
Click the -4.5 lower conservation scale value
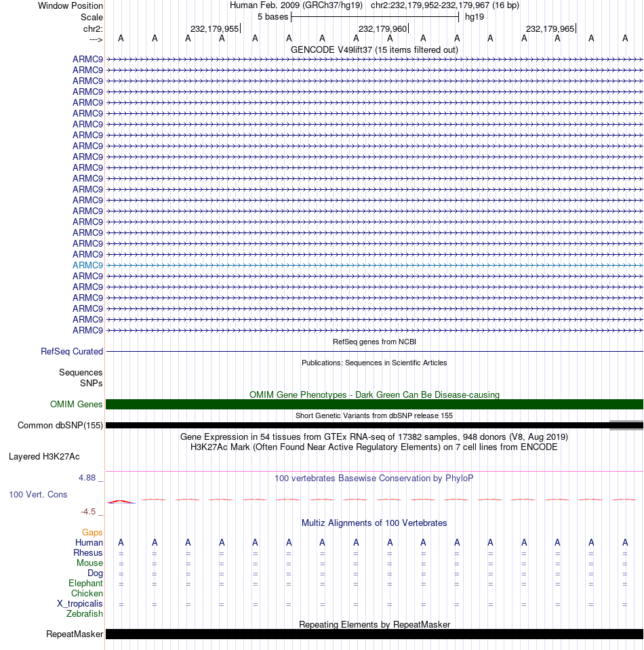(88, 512)
